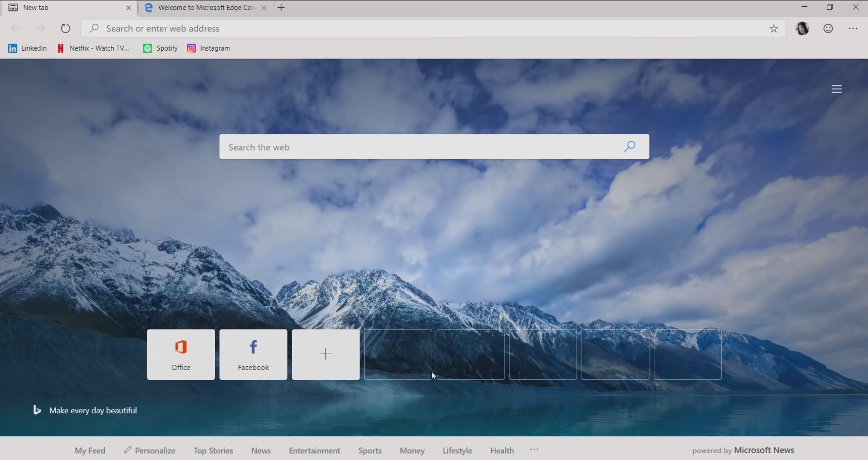Add a new quick link tile
Viewport: 868px width, 460px height.
click(326, 355)
